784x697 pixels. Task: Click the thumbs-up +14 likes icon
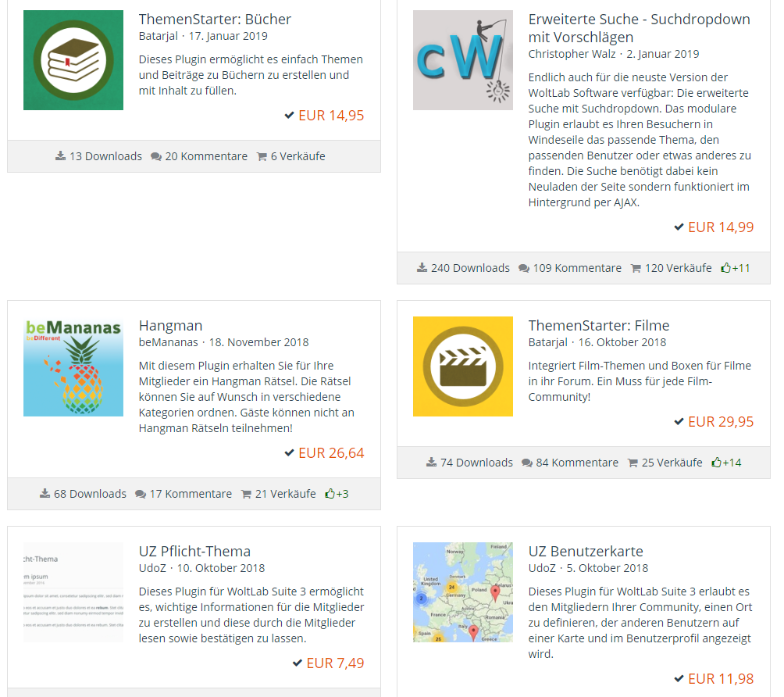717,463
